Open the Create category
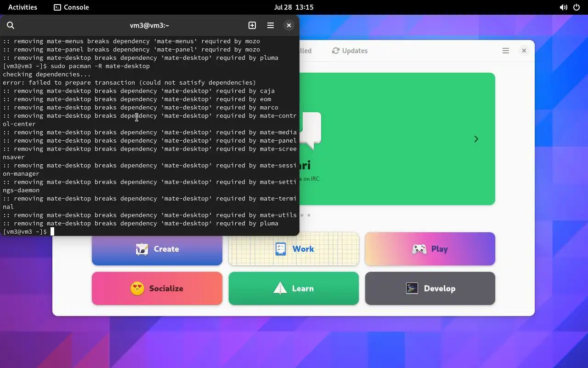588x368 pixels. point(157,249)
